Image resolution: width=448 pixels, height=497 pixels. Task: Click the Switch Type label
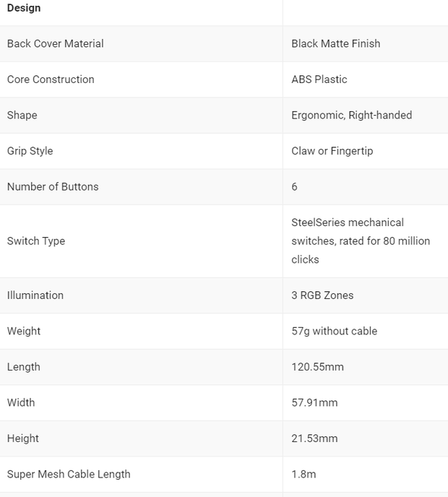click(x=36, y=241)
